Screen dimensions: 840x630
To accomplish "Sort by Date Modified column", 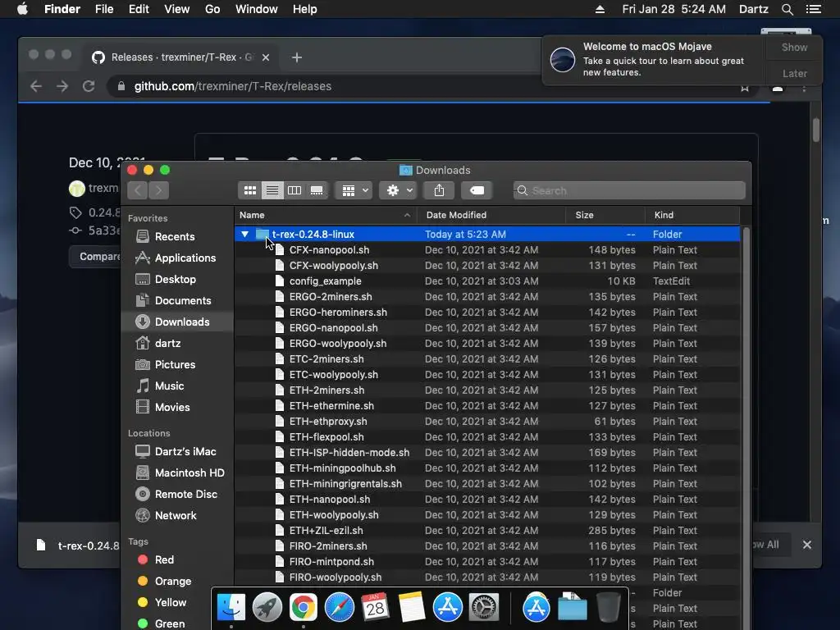I will click(x=491, y=215).
